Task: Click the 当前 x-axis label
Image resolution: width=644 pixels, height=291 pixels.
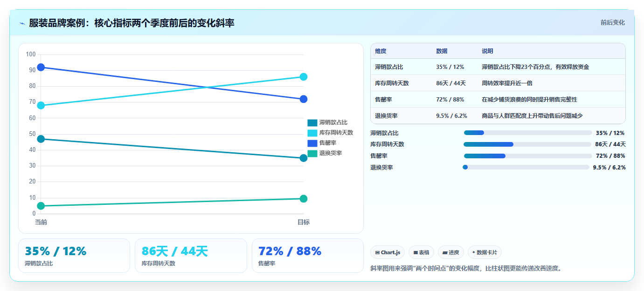Action: pyautogui.click(x=41, y=222)
